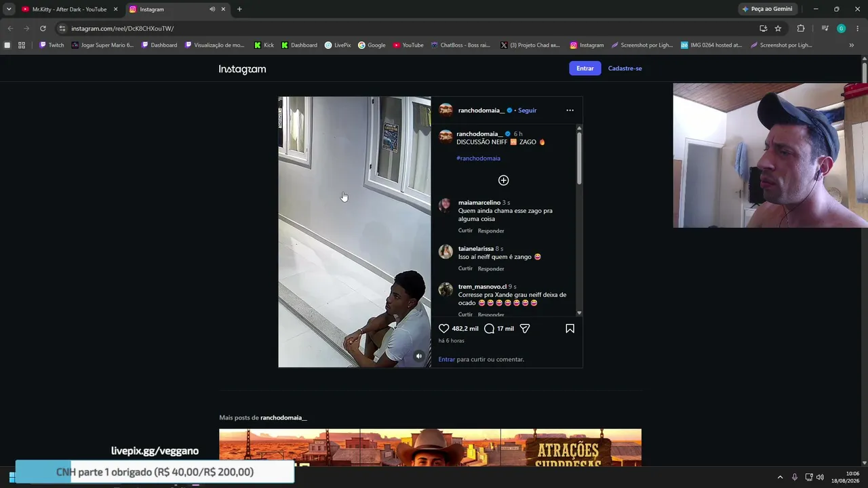Share the reel with the paper-plane icon

coord(525,329)
